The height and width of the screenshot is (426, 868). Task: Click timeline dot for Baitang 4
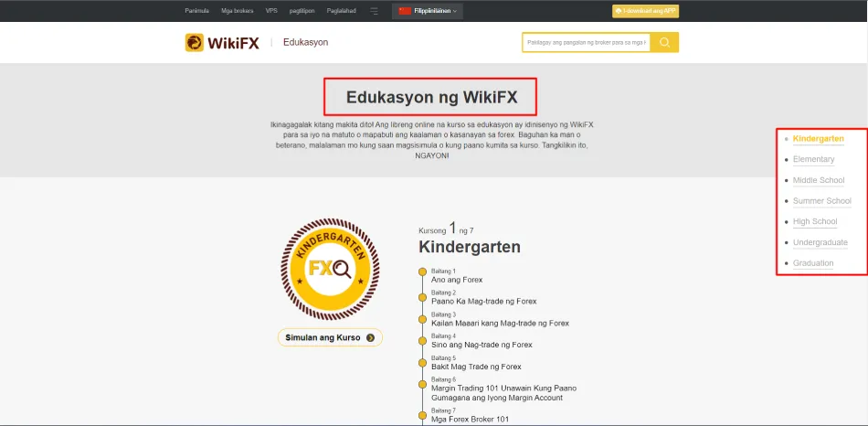[x=422, y=340]
